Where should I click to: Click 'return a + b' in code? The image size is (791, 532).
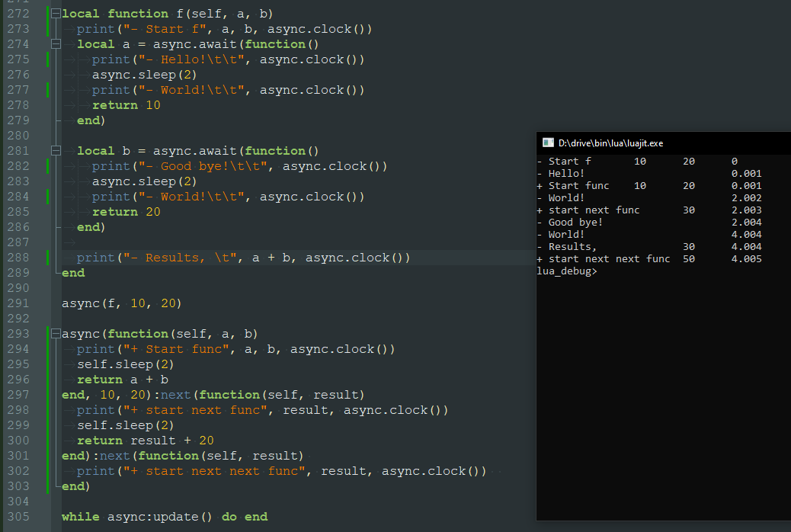click(123, 380)
